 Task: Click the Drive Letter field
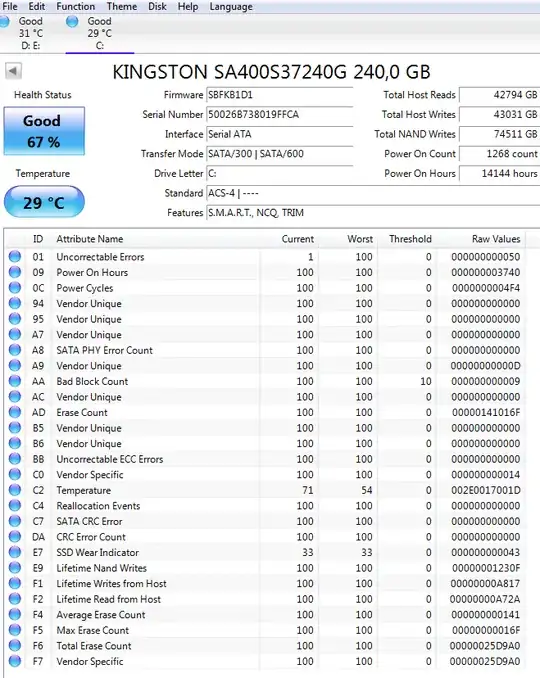pos(279,173)
